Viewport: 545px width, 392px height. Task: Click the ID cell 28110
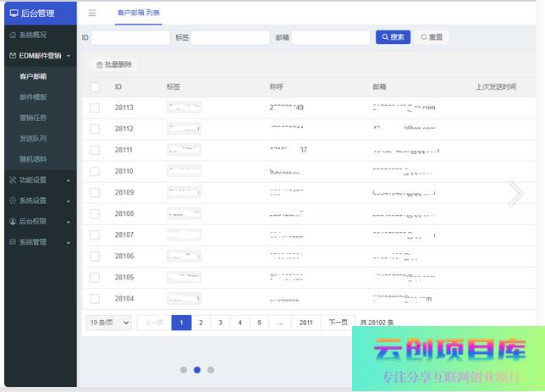point(124,171)
